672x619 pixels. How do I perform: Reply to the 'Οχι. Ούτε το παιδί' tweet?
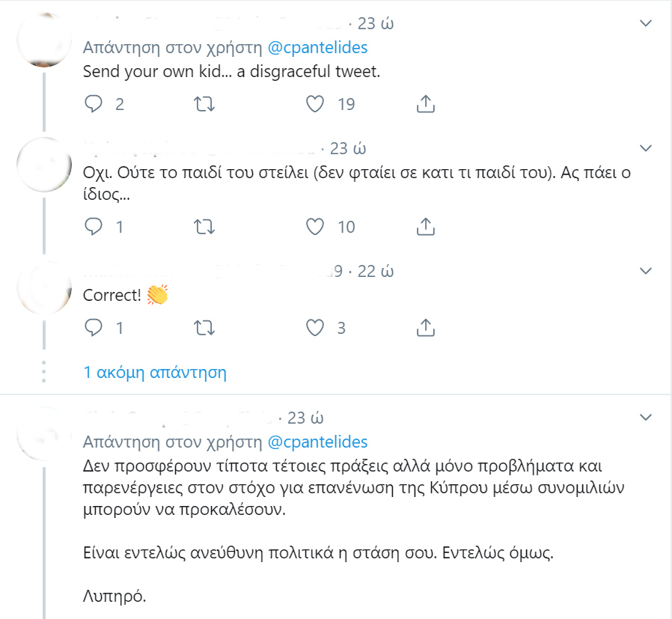[x=94, y=227]
